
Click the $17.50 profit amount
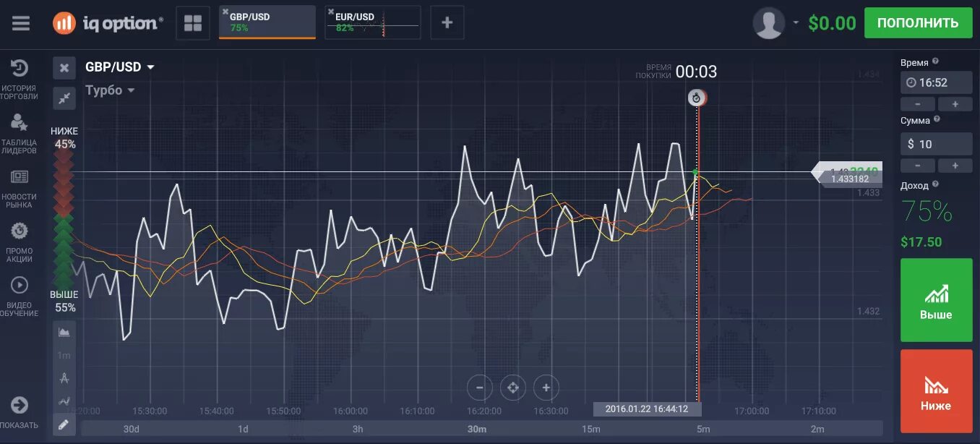click(921, 242)
